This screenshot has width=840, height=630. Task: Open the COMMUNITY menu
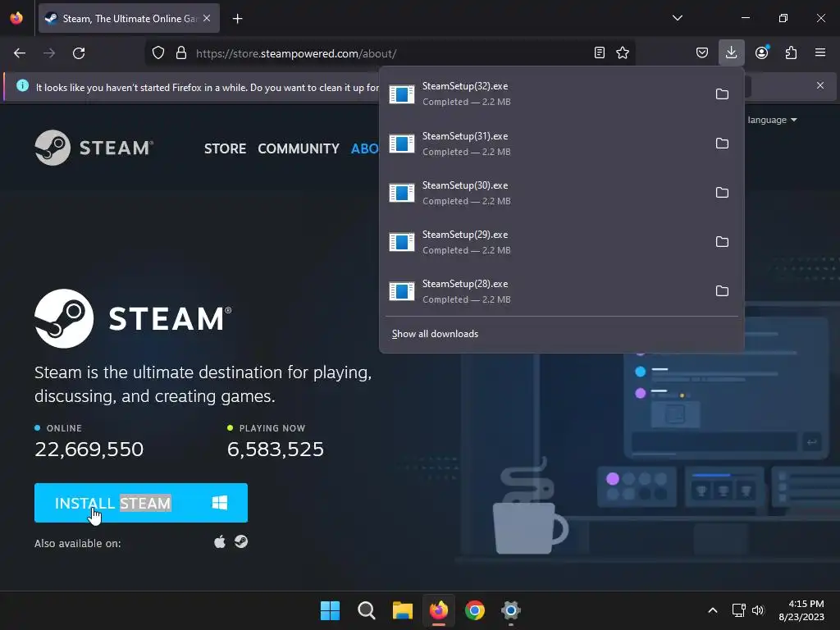click(x=299, y=148)
